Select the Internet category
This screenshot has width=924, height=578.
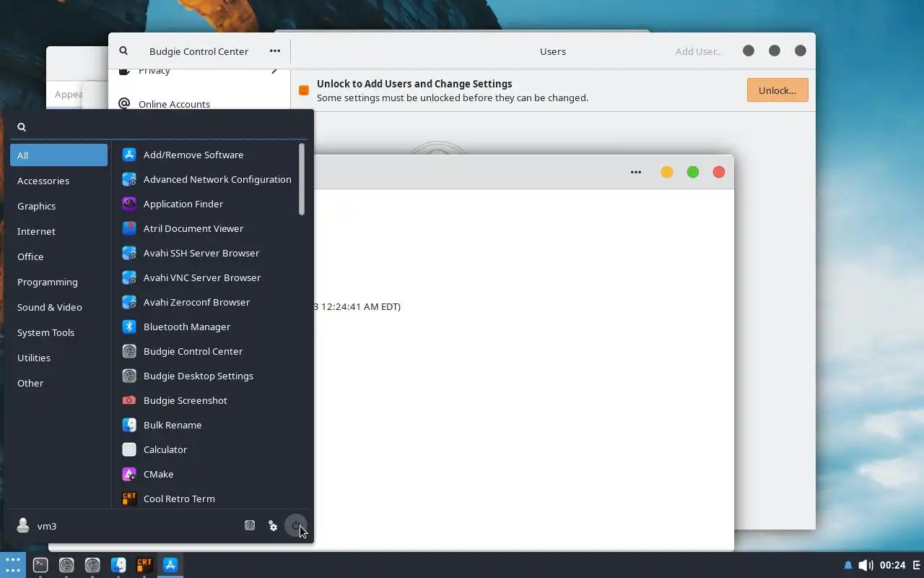click(58, 231)
